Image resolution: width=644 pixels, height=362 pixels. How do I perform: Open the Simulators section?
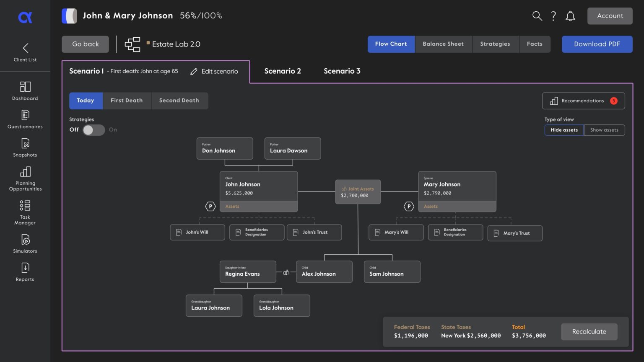[x=25, y=243]
